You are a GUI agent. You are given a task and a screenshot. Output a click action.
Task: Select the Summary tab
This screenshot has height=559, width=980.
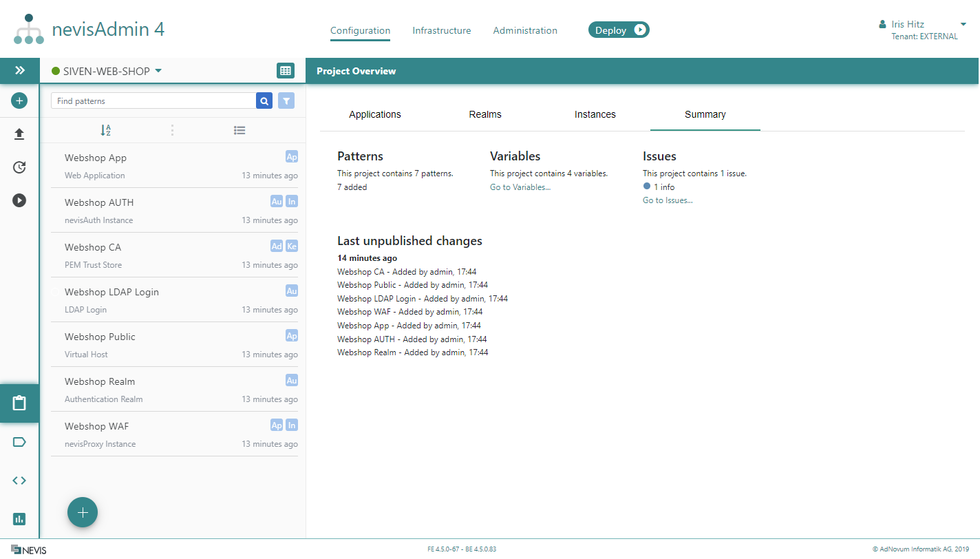[x=705, y=114]
